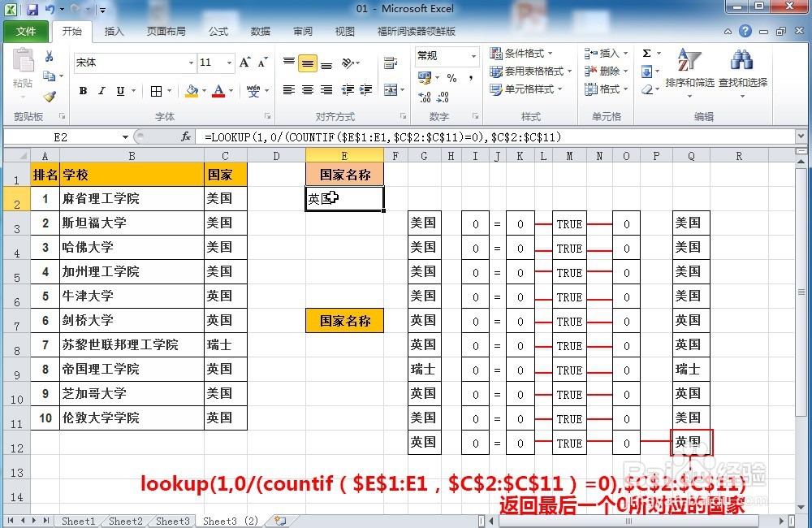Toggle underline formatting
Viewport: 812px width, 528px height.
click(x=120, y=91)
